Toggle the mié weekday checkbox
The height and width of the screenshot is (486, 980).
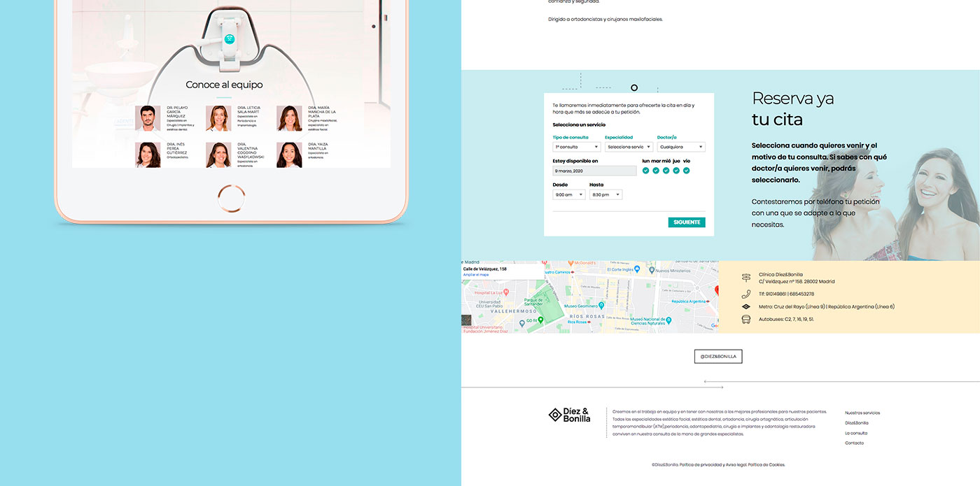[666, 171]
